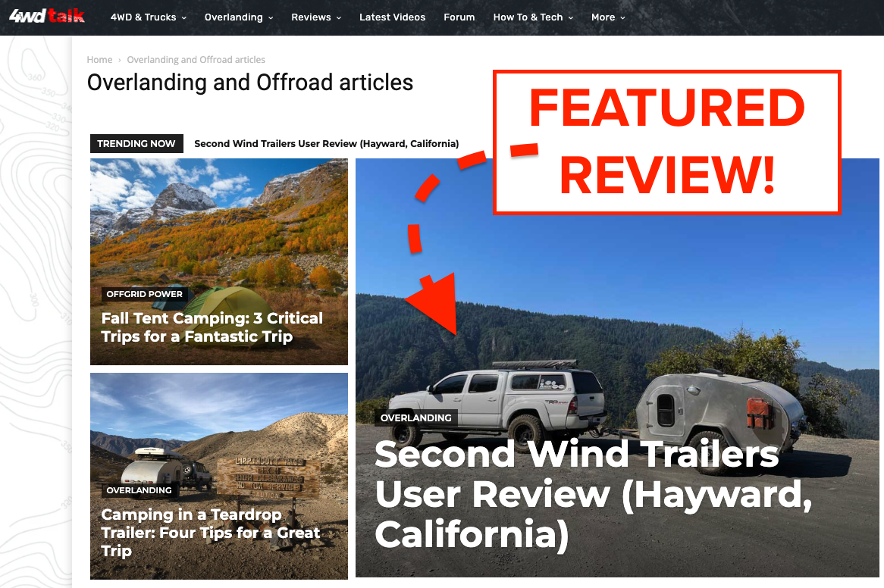
Task: Open the trending Second Wind Trailers ticker link
Action: 327,144
